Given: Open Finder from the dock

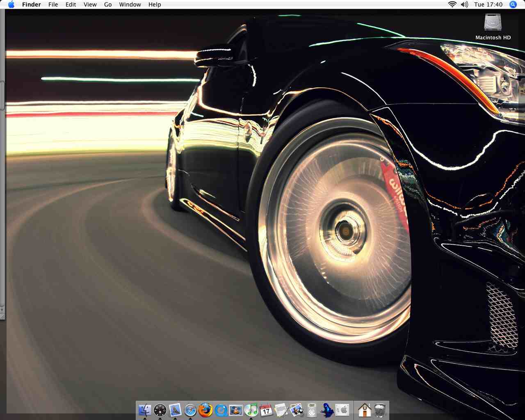Looking at the screenshot, I should [x=145, y=410].
